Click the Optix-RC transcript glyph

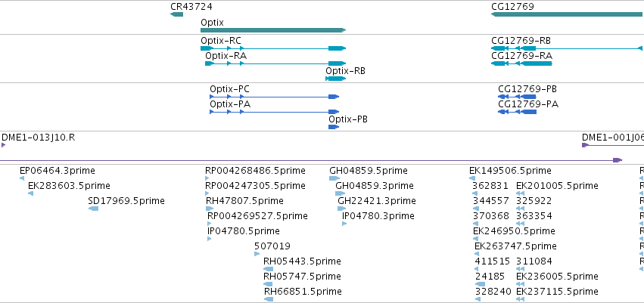pyautogui.click(x=273, y=48)
